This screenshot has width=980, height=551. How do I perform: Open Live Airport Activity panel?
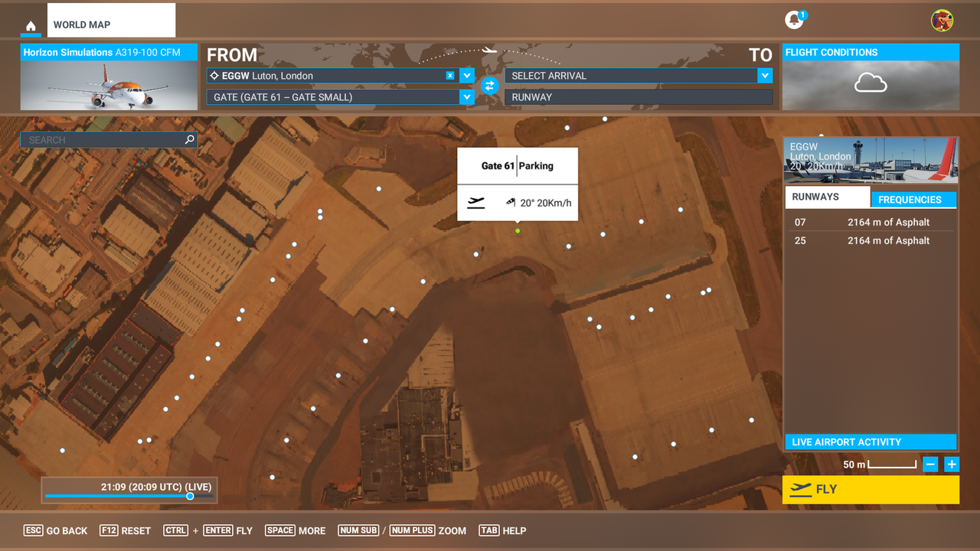871,442
